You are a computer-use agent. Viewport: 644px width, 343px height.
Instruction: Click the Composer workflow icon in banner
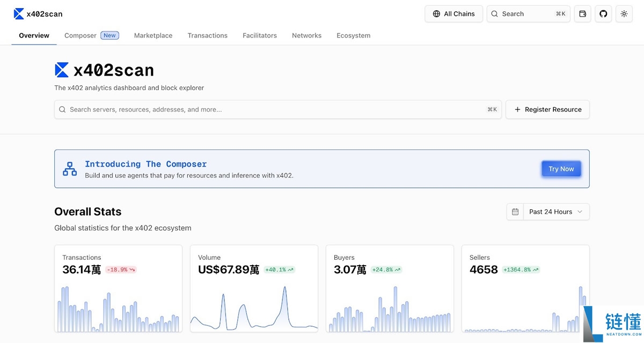pyautogui.click(x=70, y=169)
